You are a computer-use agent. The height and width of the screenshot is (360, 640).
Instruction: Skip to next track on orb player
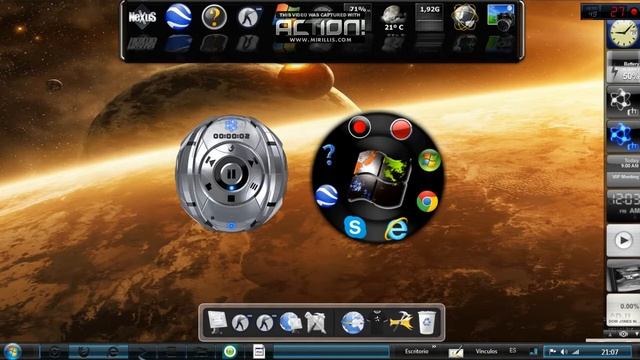tap(253, 162)
